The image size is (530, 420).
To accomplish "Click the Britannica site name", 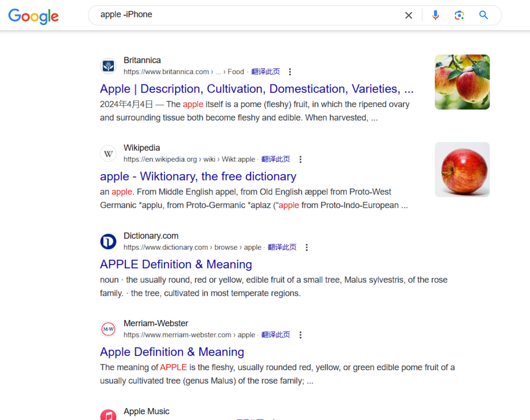I will click(142, 60).
